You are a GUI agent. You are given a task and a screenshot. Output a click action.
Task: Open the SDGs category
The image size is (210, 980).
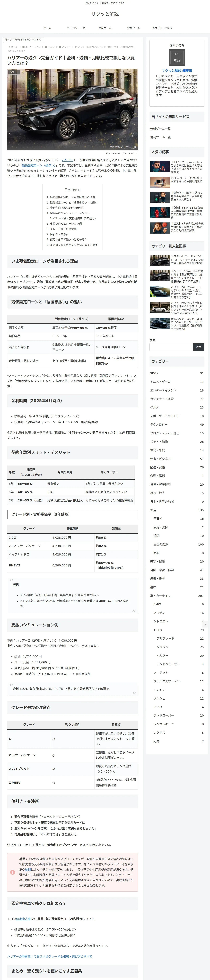[x=177, y=373]
